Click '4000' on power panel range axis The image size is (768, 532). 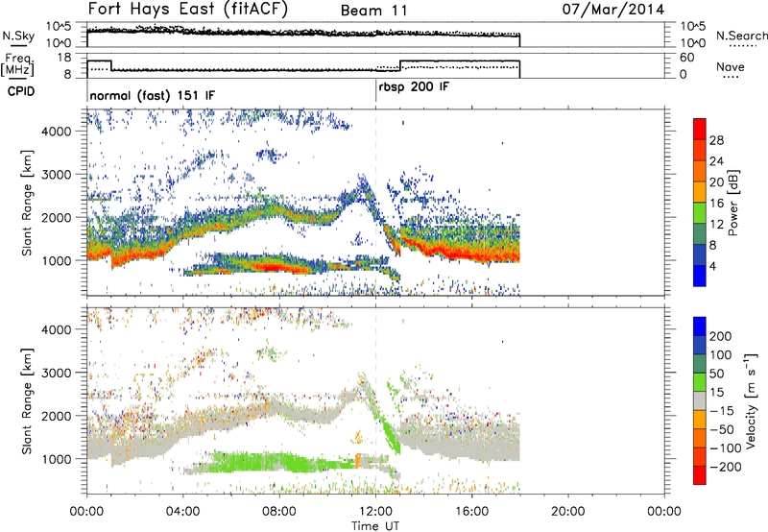(57, 132)
